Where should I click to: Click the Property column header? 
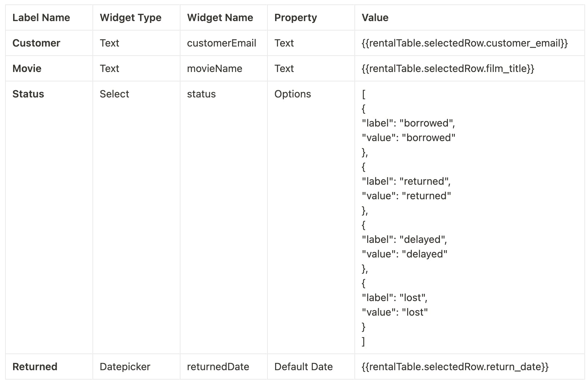(295, 17)
